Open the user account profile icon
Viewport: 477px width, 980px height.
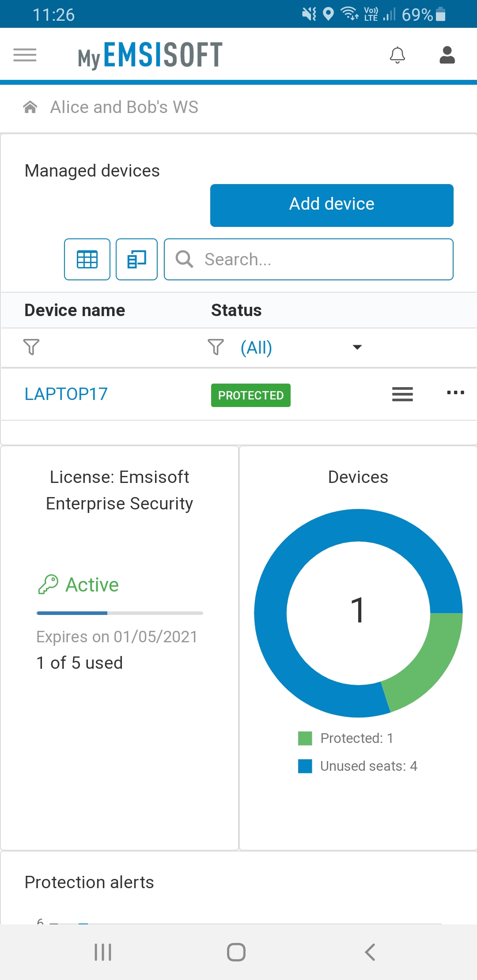tap(447, 55)
